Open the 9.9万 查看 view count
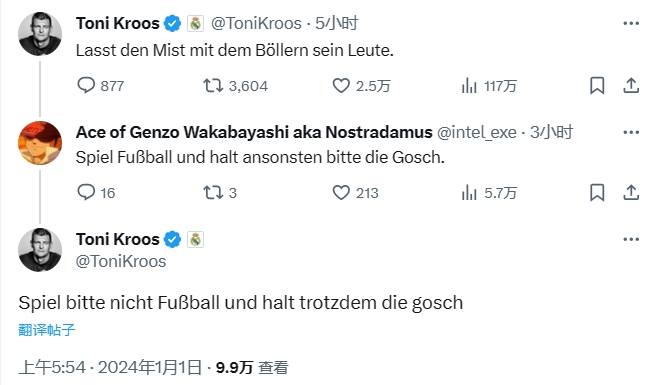This screenshot has height=385, width=653. click(252, 367)
